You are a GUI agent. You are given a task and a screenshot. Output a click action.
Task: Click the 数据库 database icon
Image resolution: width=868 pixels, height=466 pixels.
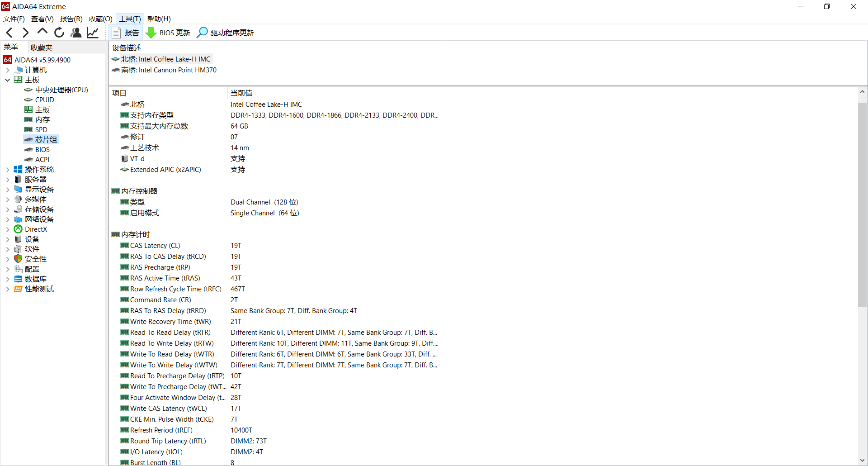click(x=18, y=279)
